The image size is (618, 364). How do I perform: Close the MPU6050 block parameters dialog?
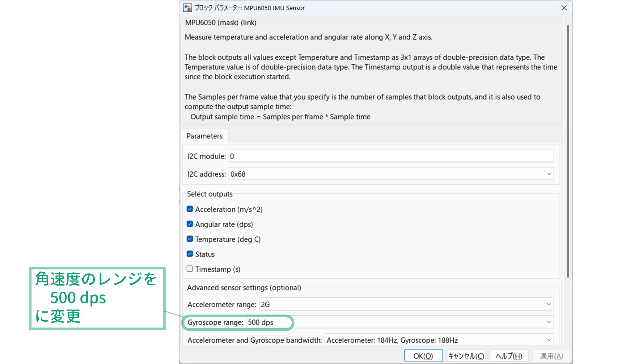(x=564, y=8)
